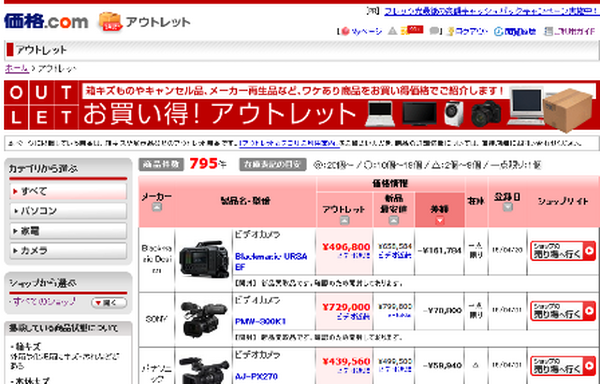Open the clock icon history link
The width and height of the screenshot is (600, 384).
[515, 31]
